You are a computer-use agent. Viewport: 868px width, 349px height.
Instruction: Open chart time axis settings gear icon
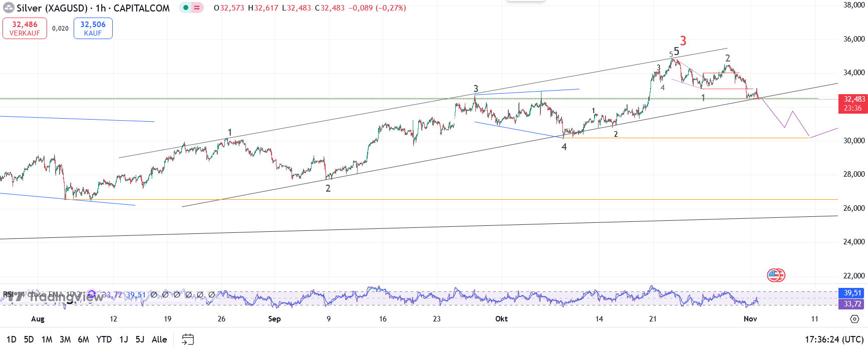[x=854, y=319]
